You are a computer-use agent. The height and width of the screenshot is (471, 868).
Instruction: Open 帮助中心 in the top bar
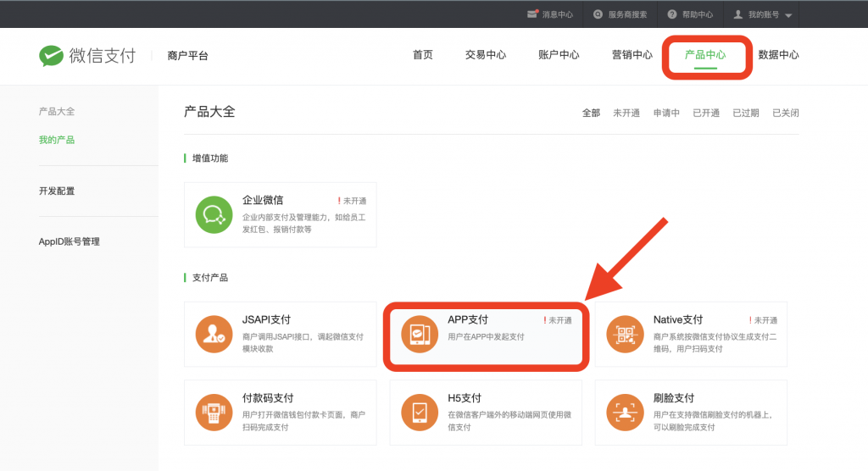(690, 14)
